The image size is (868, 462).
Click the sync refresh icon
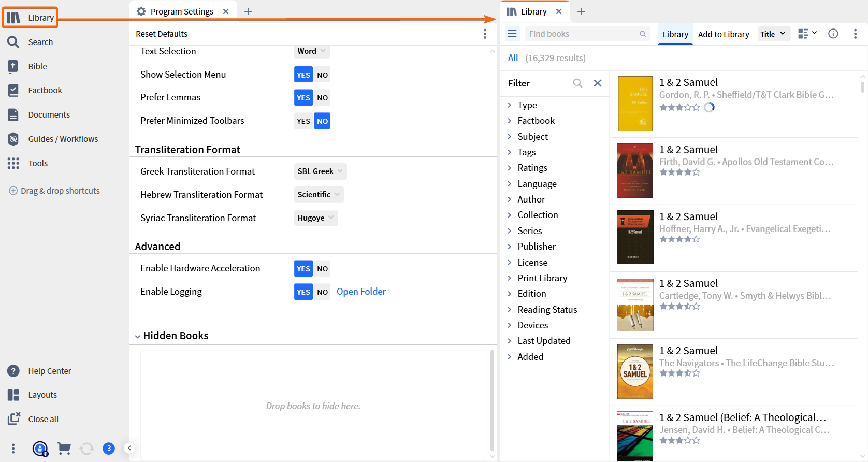coord(86,449)
